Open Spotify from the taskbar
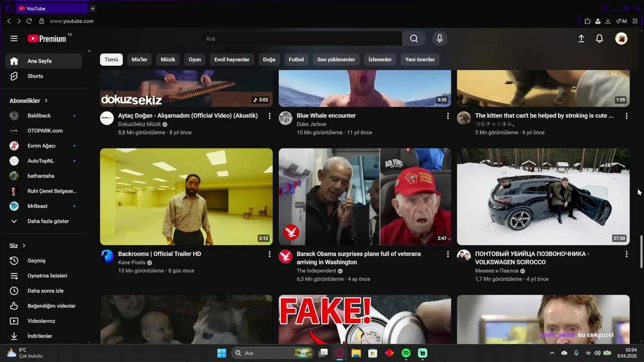This screenshot has height=362, width=644. pyautogui.click(x=406, y=353)
